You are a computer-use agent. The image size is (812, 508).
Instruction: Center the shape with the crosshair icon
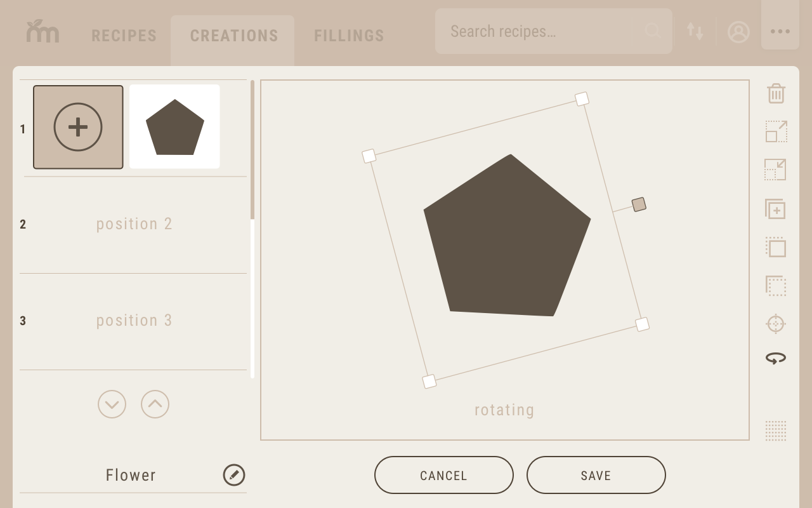click(776, 324)
